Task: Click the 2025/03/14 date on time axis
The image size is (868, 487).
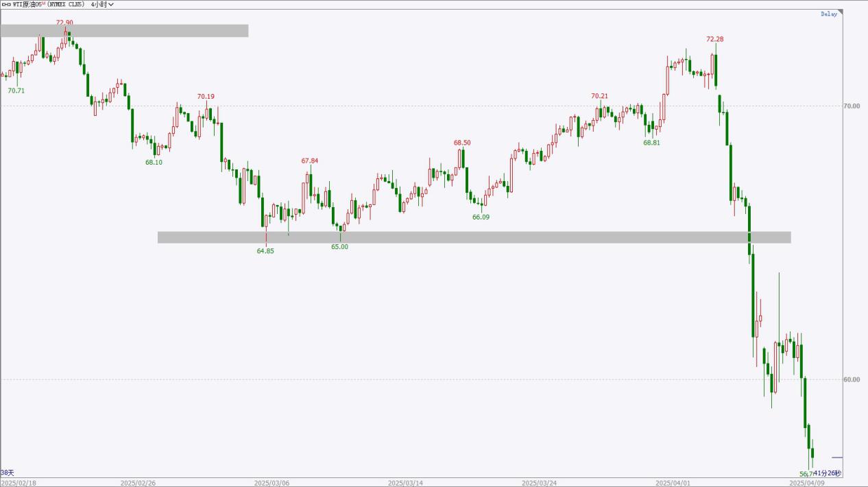Action: (405, 483)
